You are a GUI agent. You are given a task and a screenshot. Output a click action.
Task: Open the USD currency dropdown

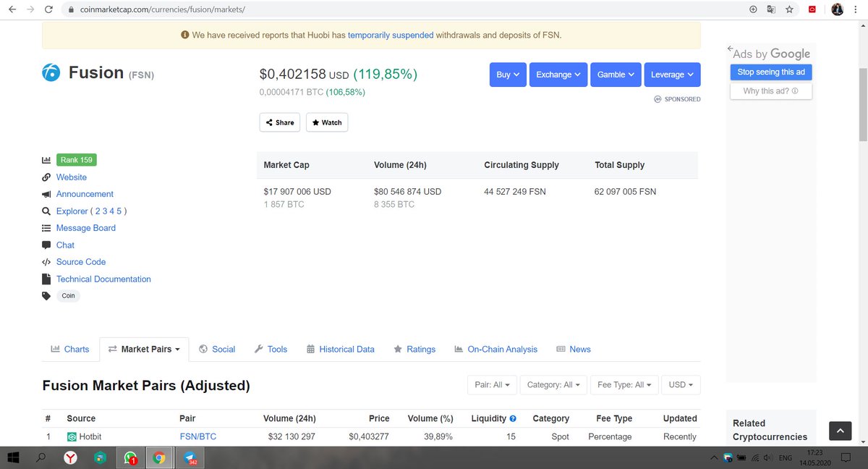[x=681, y=385]
